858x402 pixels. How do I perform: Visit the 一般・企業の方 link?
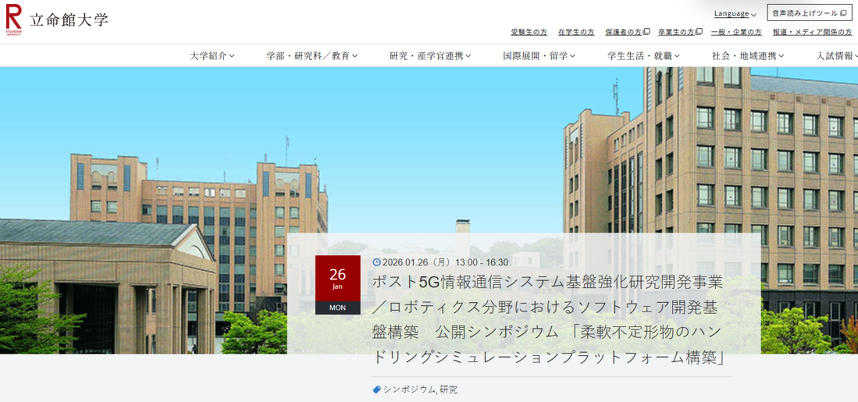coord(736,32)
